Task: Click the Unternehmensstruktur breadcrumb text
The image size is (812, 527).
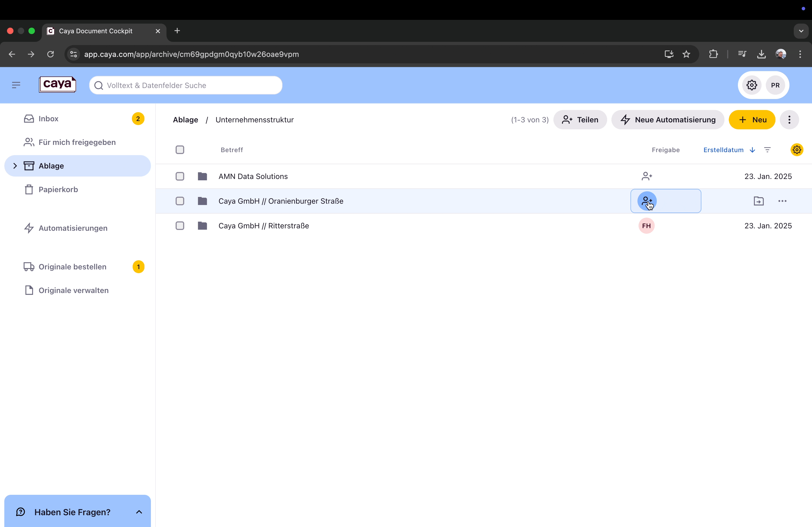Action: tap(255, 120)
